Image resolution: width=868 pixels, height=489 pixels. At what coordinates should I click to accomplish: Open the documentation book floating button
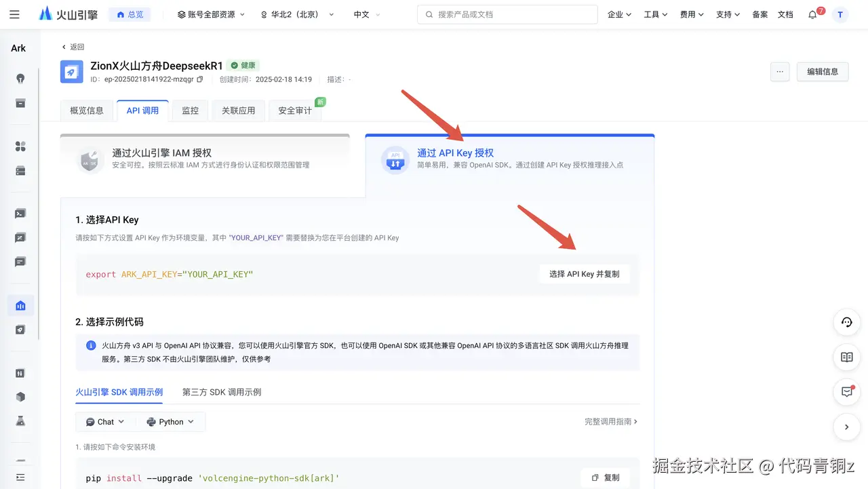(x=846, y=357)
